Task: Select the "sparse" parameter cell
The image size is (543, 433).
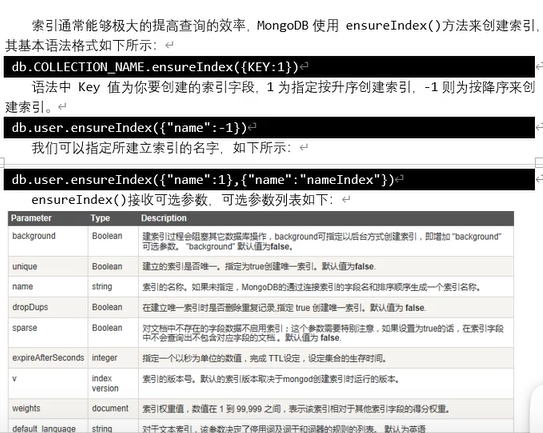Action: coord(48,333)
